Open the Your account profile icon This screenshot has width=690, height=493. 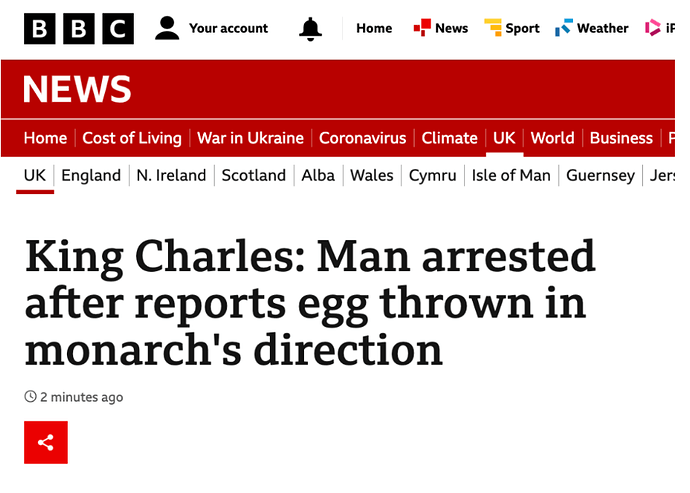(167, 28)
